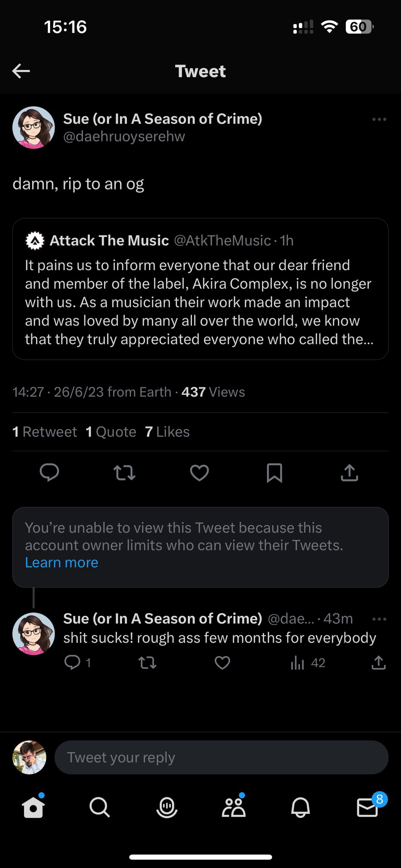This screenshot has width=401, height=868.
Task: Open the Search tab
Action: point(100,807)
